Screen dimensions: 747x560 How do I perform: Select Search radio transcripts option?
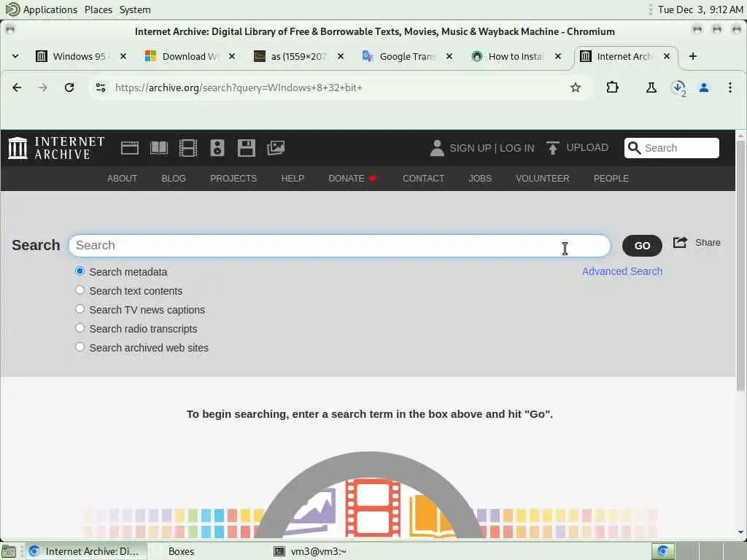click(80, 328)
